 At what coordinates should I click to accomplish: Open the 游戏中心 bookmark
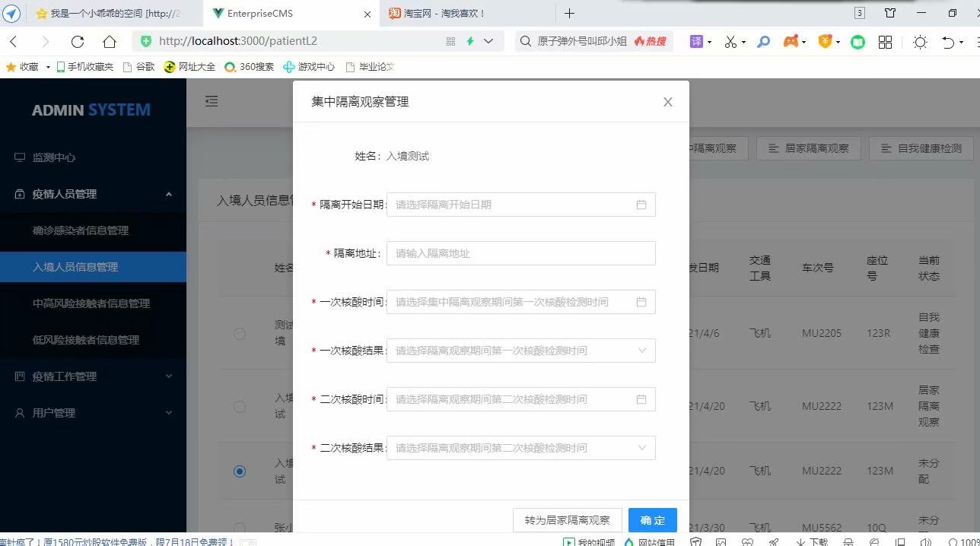point(309,67)
